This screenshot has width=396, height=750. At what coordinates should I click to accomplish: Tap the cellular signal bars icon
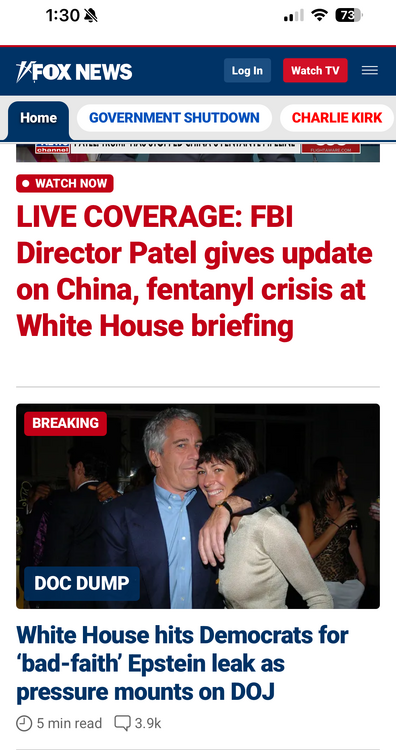[293, 16]
